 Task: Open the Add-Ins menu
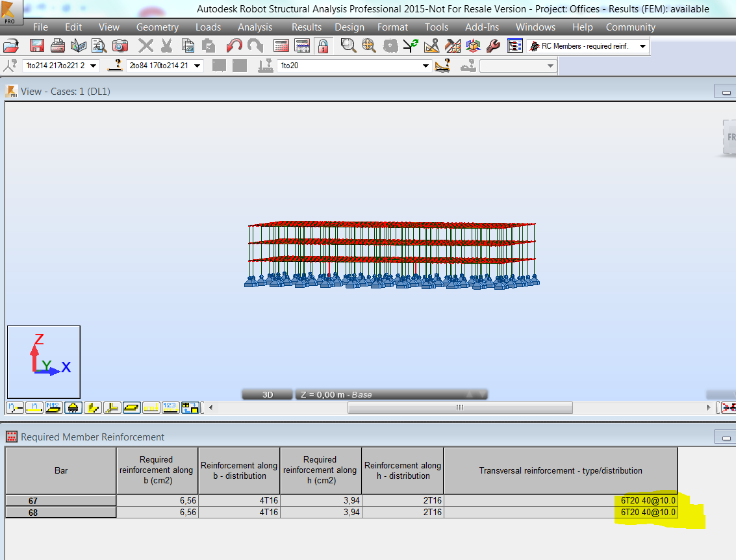pyautogui.click(x=481, y=27)
